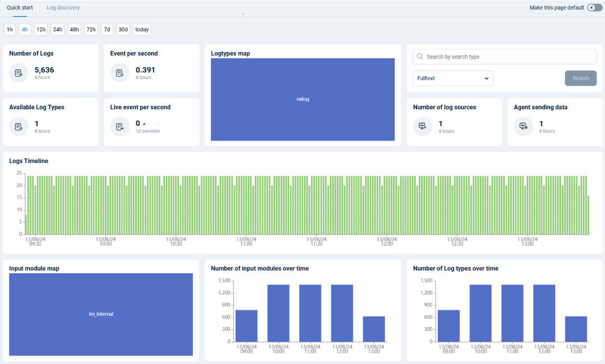Select the 30d time range option
The height and width of the screenshot is (364, 605).
tap(123, 29)
